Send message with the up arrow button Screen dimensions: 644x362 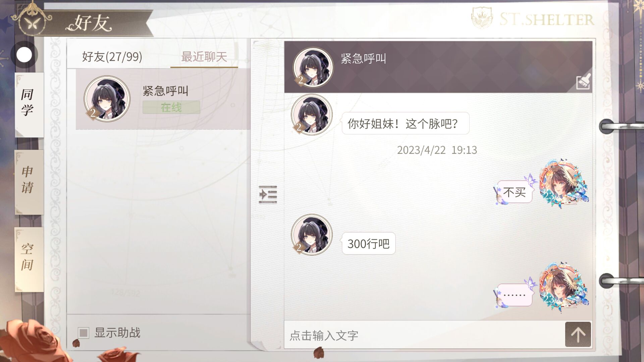(578, 335)
